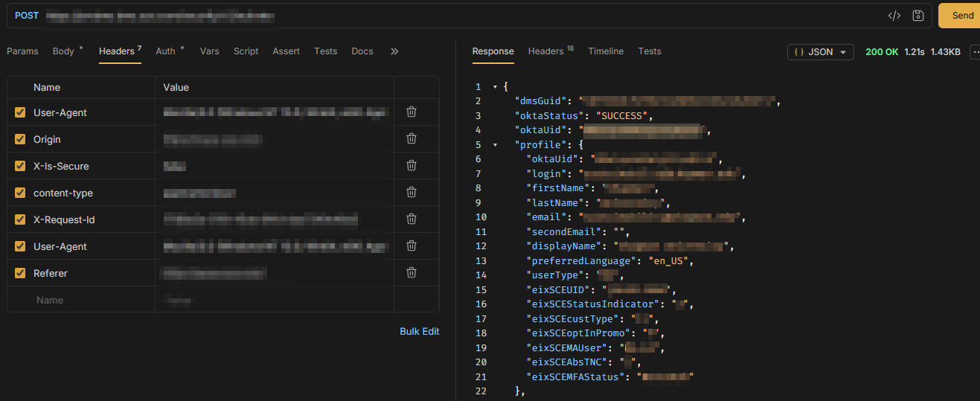Image resolution: width=980 pixels, height=401 pixels.
Task: Toggle checkbox of User-Agent row above Origin
Action: (20, 112)
